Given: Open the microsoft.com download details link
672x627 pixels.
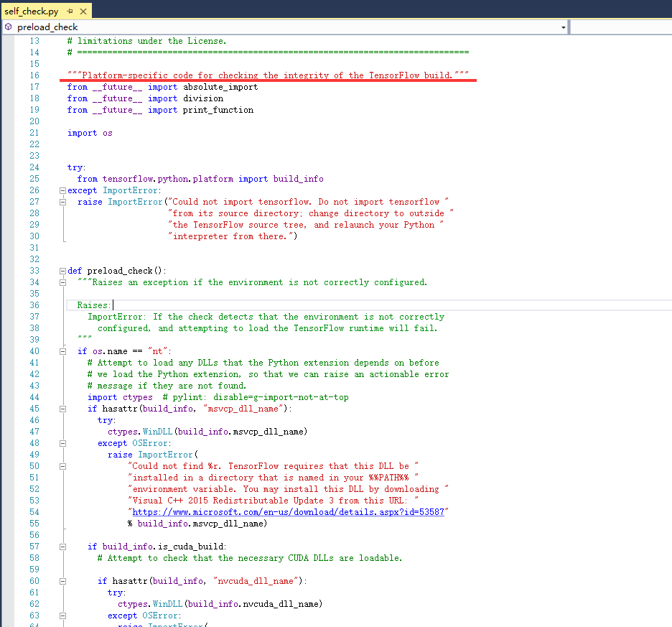Looking at the screenshot, I should (287, 512).
